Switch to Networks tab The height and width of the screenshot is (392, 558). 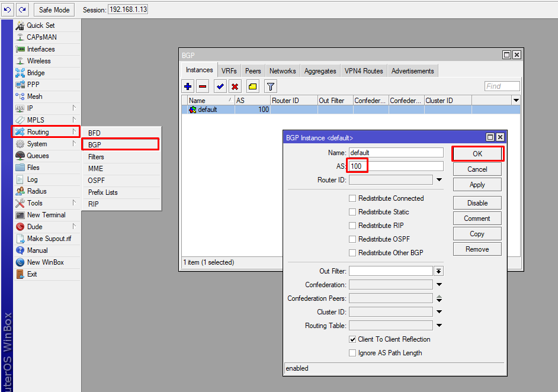(x=283, y=71)
